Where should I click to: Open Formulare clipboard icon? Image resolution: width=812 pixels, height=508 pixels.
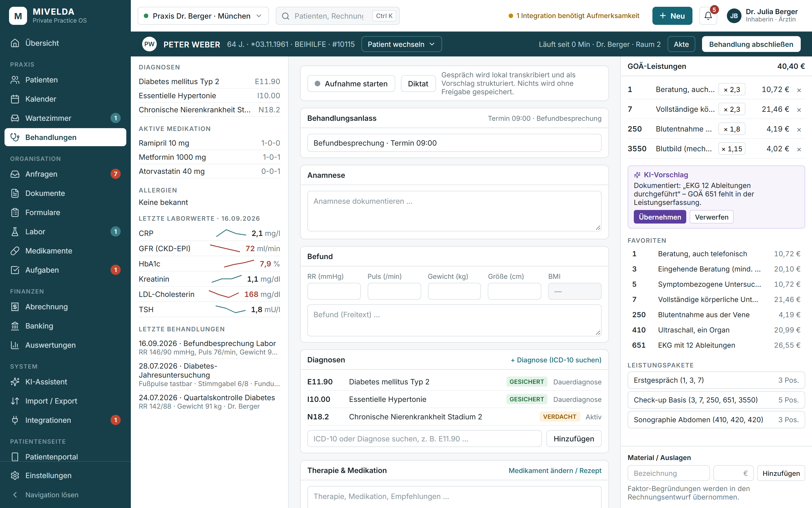(15, 212)
